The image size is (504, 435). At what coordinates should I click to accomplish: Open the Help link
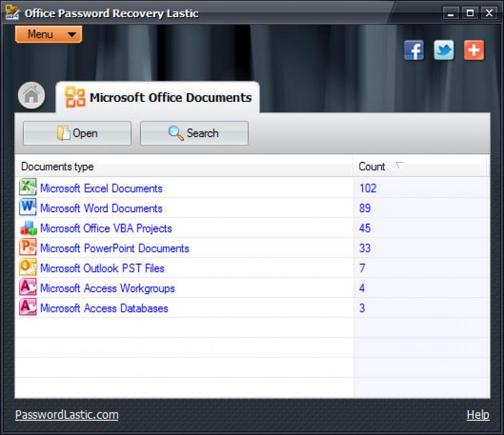[478, 414]
